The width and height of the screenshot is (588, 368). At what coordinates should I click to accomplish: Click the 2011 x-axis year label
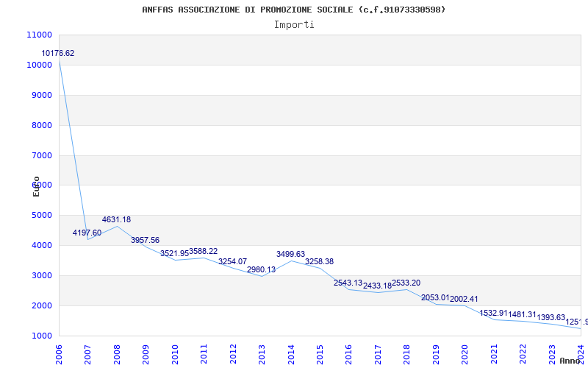tap(204, 354)
